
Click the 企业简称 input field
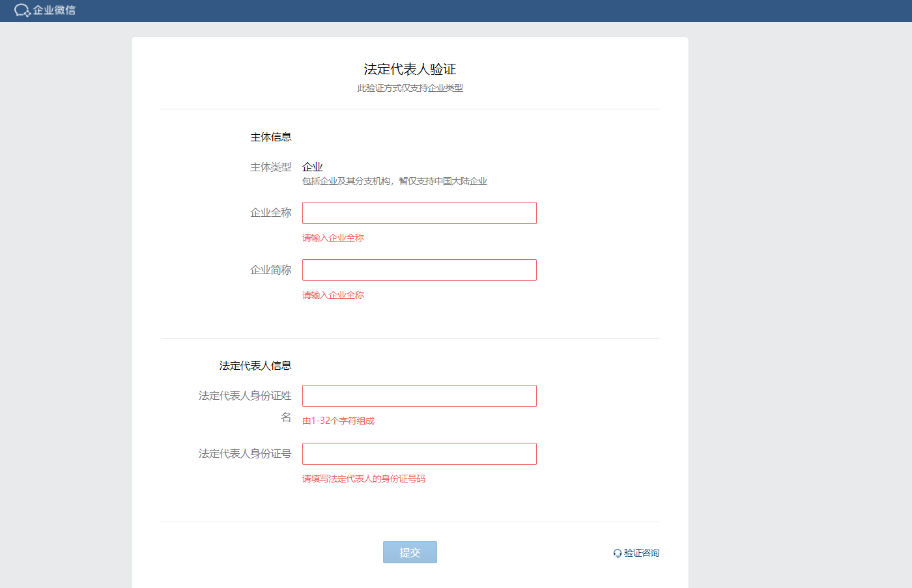419,270
